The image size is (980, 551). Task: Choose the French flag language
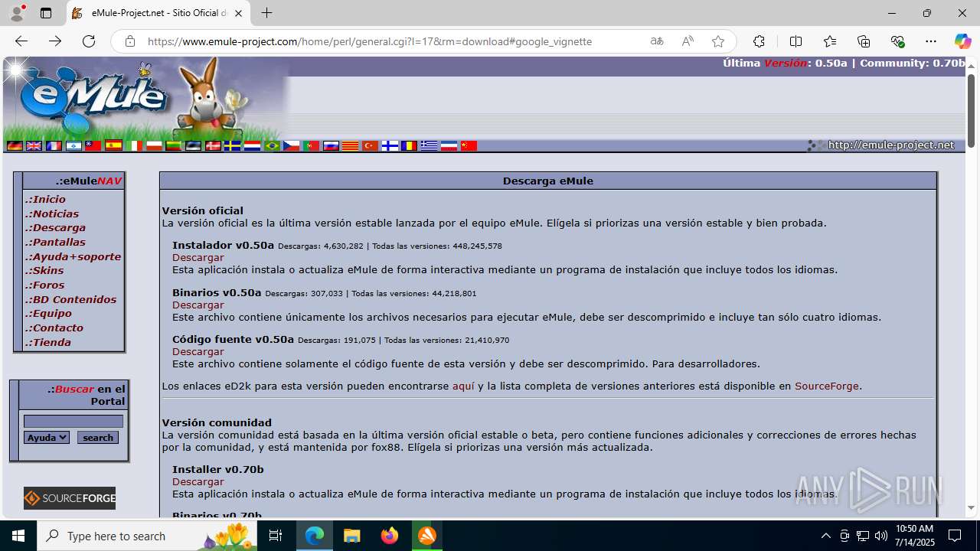[x=54, y=145]
